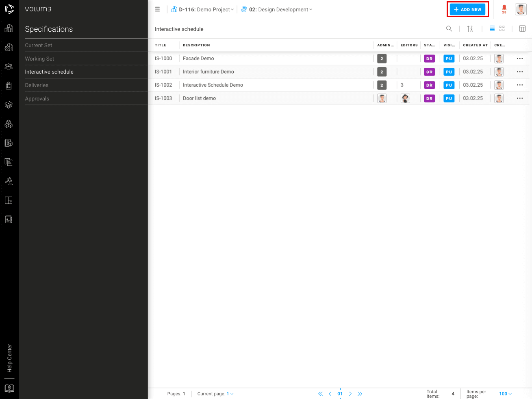Click the IS-1001 title cell
The image size is (532, 399).
pos(163,72)
